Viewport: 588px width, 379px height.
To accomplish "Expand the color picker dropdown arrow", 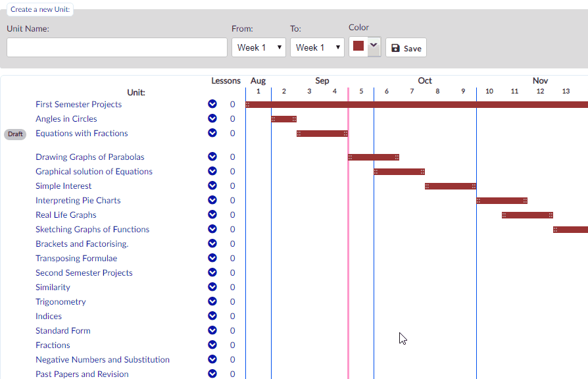I will click(x=374, y=47).
